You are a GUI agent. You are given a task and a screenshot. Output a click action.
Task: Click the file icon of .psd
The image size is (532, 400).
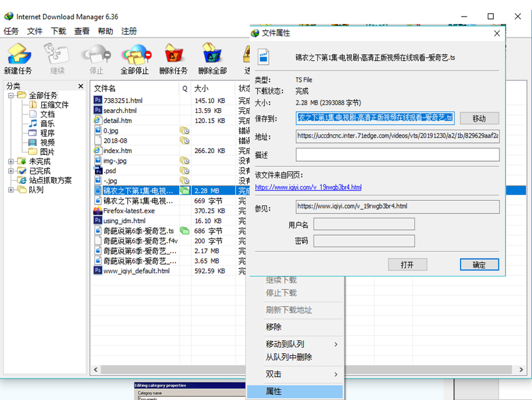98,171
